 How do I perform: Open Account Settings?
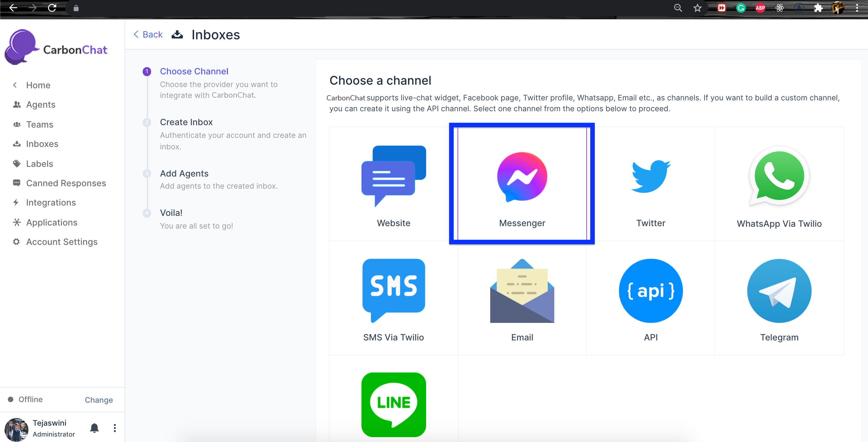tap(62, 242)
